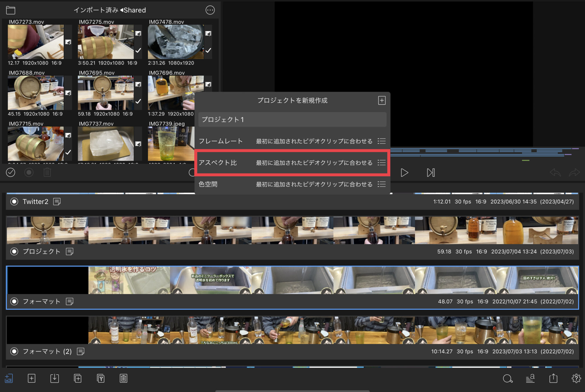The image size is (585, 392).
Task: Toggle select-all in the media library
Action: (x=11, y=172)
